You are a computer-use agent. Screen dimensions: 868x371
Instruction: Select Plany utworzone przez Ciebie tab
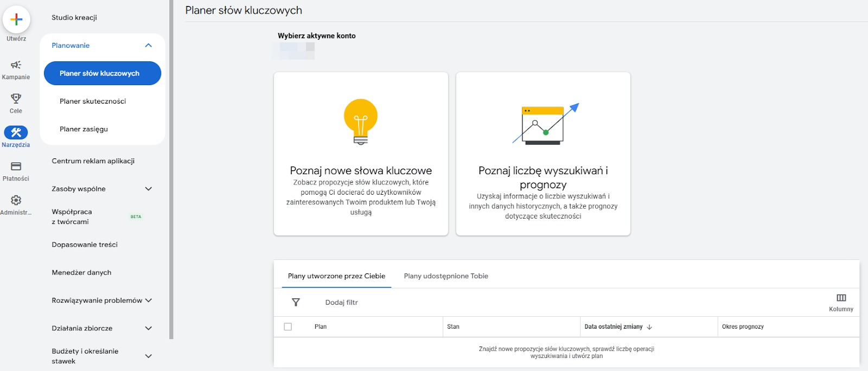(336, 276)
